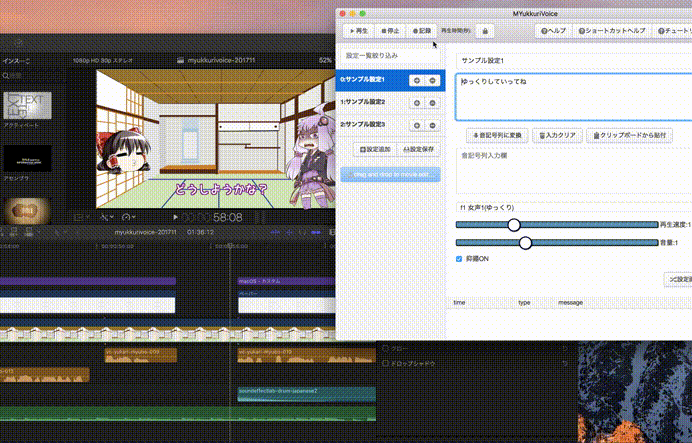Image resolution: width=692 pixels, height=443 pixels.
Task: Click the lock icon next to 再生時間
Action: click(x=485, y=31)
